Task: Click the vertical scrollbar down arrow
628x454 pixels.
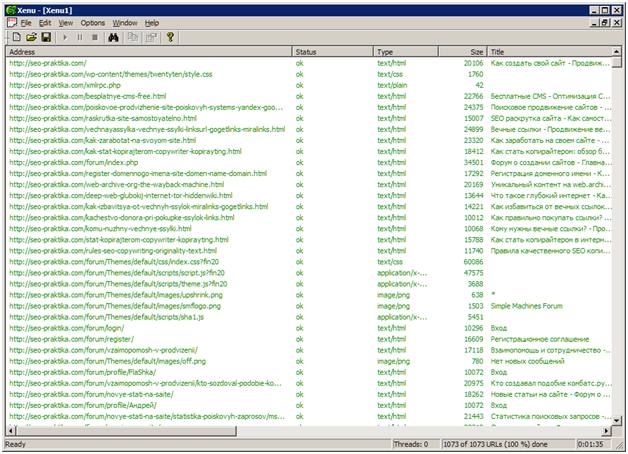Action: [x=617, y=420]
